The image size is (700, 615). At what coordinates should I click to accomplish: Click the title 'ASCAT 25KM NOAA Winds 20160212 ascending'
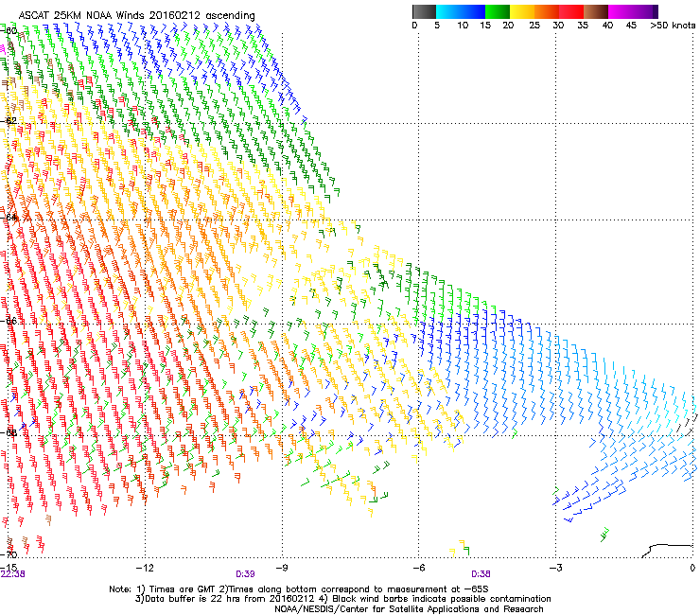tap(136, 16)
